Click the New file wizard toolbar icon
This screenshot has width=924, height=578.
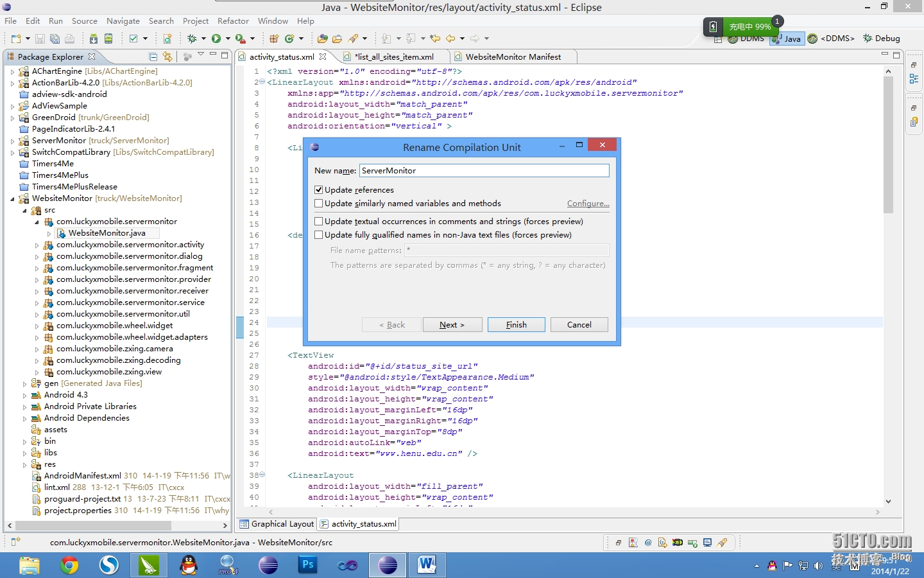point(16,39)
